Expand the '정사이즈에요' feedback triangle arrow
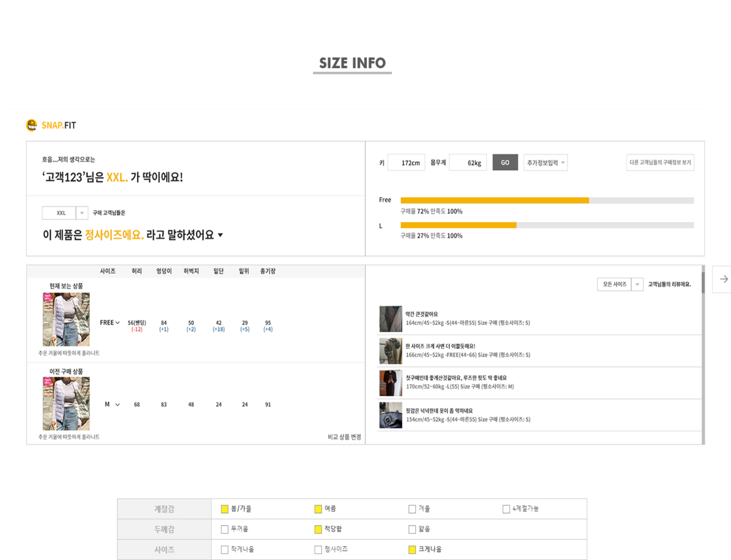This screenshot has width=731, height=560. coord(220,235)
